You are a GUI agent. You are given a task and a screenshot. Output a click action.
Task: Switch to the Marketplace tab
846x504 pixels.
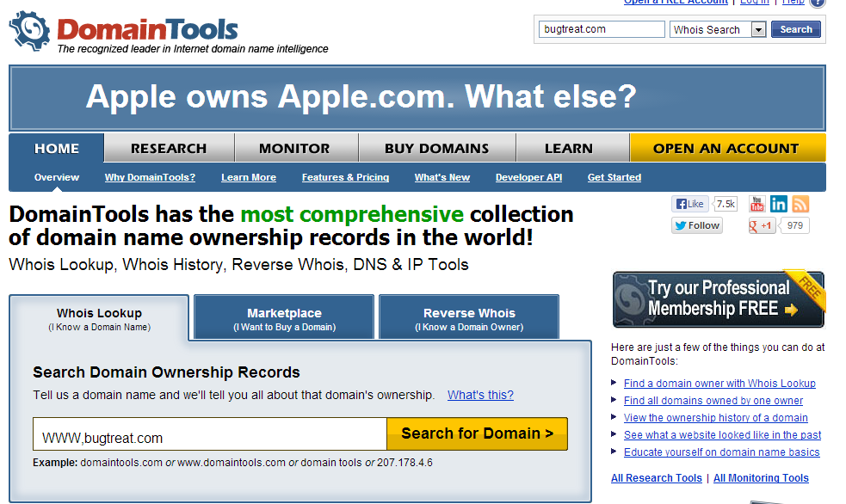(x=284, y=318)
